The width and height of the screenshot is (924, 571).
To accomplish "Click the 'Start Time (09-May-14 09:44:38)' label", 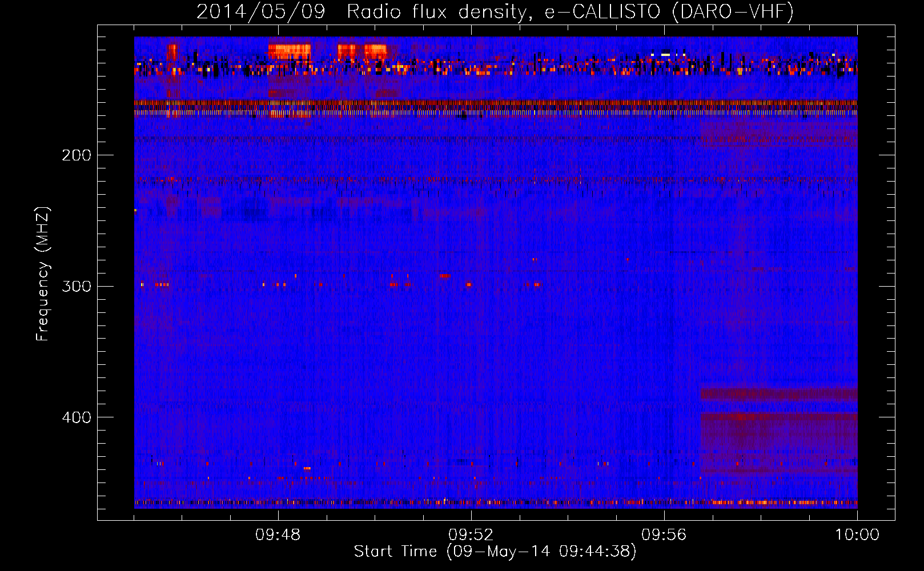I will tap(495, 552).
